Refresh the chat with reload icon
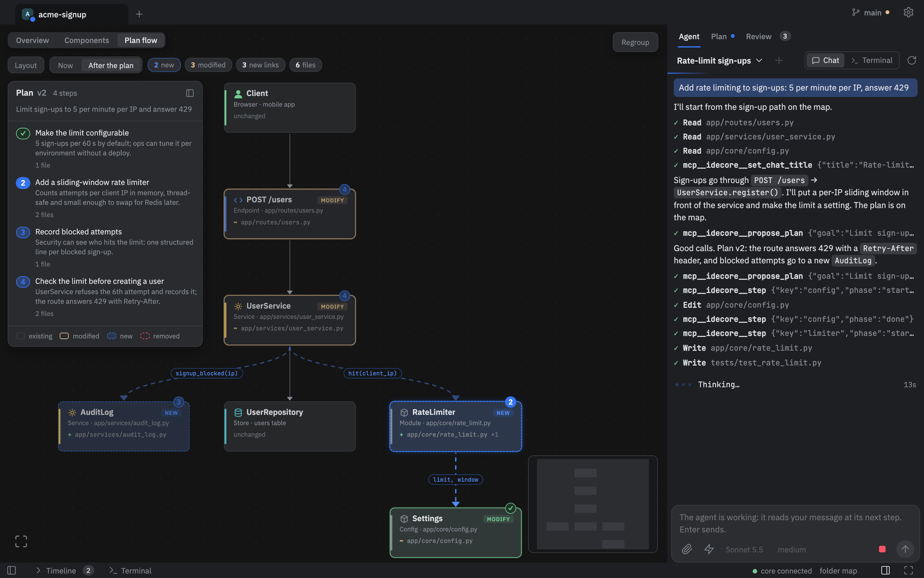The height and width of the screenshot is (578, 924). (x=911, y=60)
